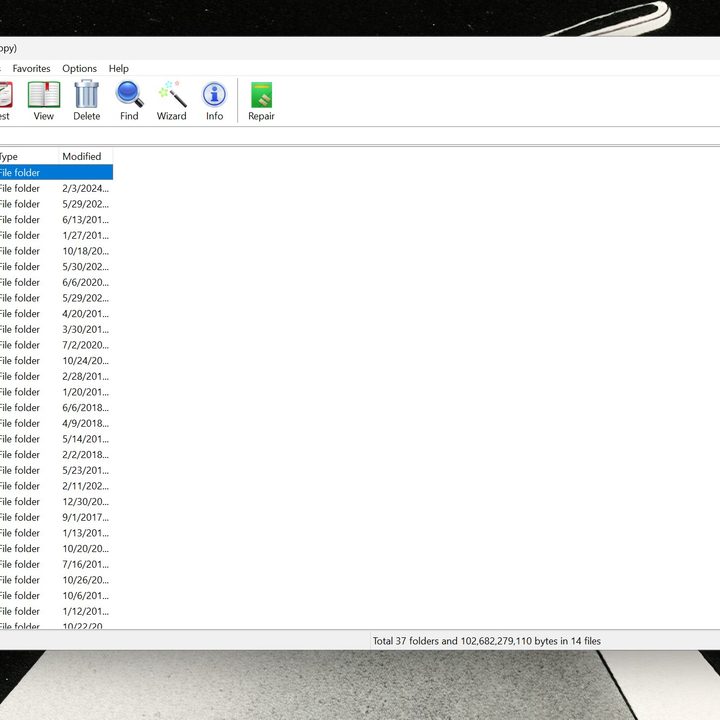Screen dimensions: 720x720
Task: Select the row modified 3/30/201...
Action: point(56,329)
